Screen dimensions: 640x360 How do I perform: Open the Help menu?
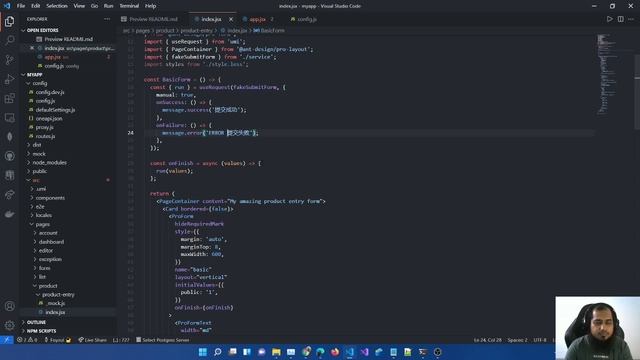click(x=151, y=6)
